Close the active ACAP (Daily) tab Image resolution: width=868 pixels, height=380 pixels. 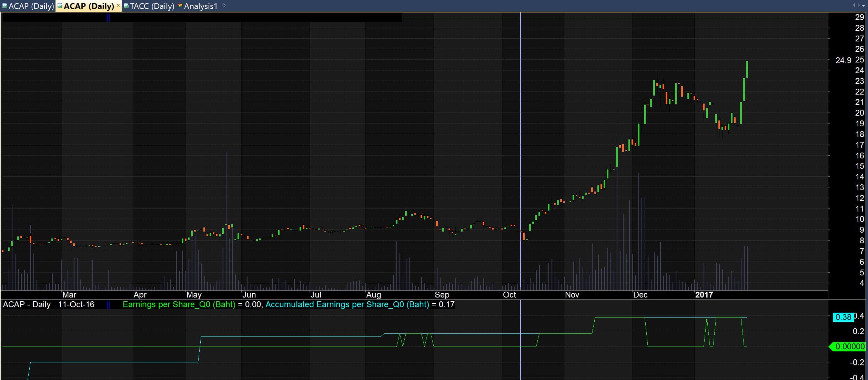pos(118,6)
